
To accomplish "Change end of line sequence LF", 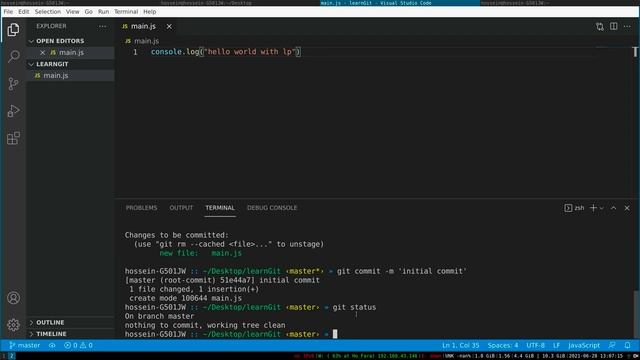I will coord(556,345).
